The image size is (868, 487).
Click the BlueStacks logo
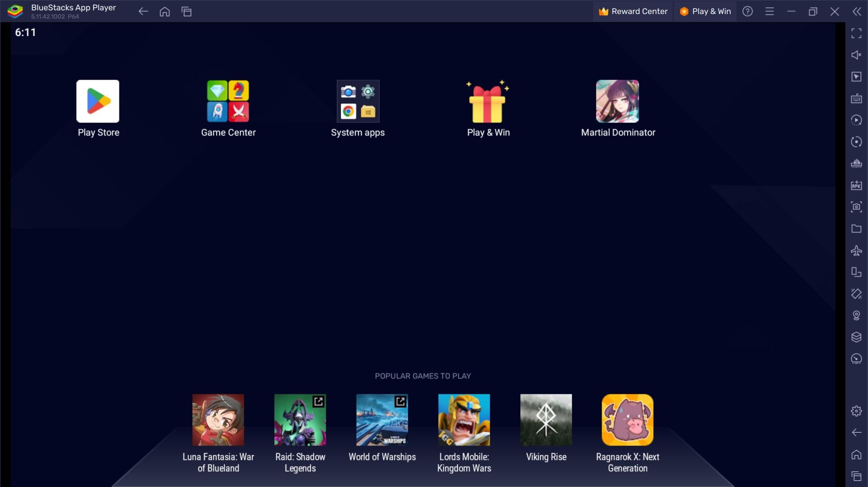pos(15,11)
